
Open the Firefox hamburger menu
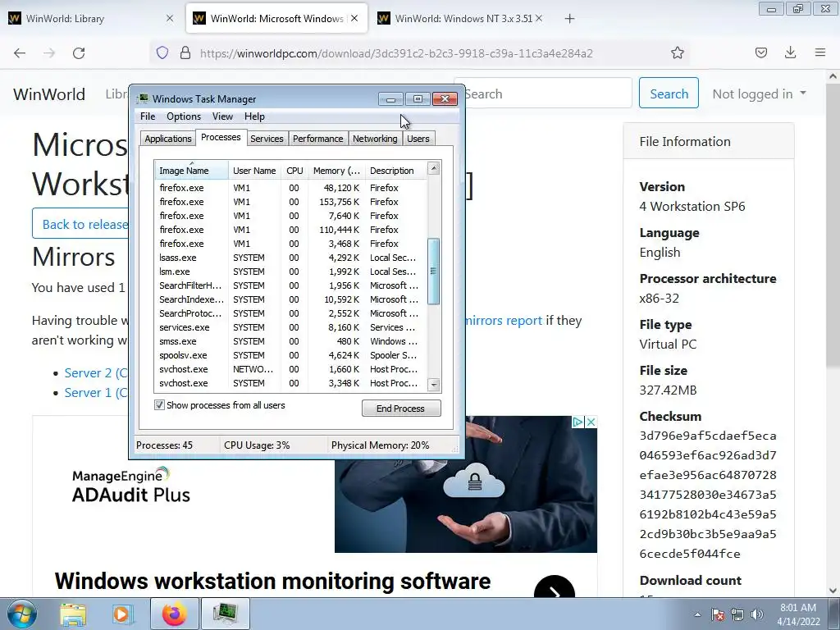[x=820, y=52]
